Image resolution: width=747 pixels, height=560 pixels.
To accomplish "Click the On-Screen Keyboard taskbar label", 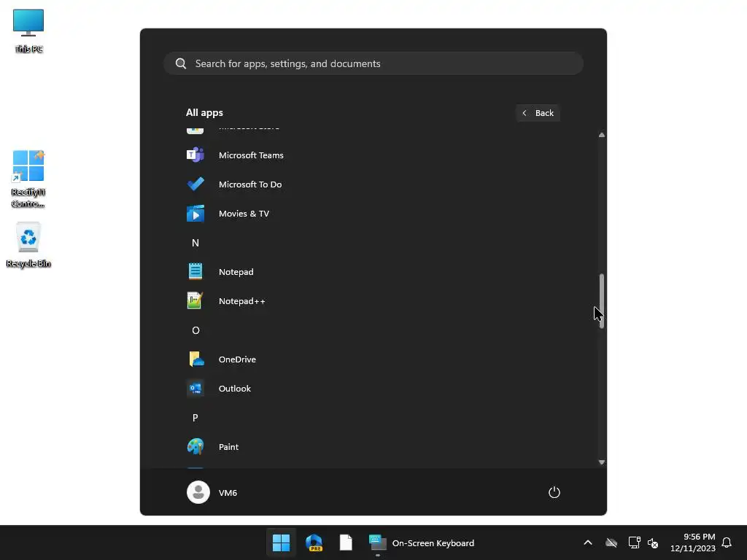I will (x=433, y=542).
